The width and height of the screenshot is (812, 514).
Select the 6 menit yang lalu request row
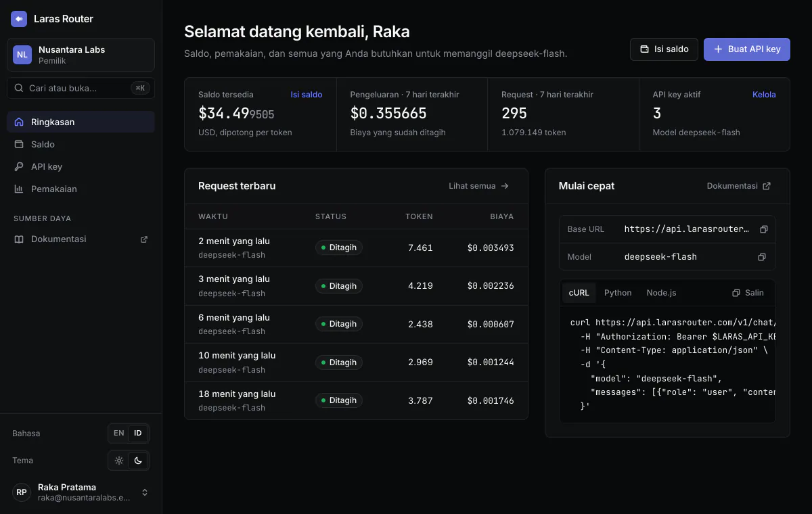pyautogui.click(x=356, y=324)
